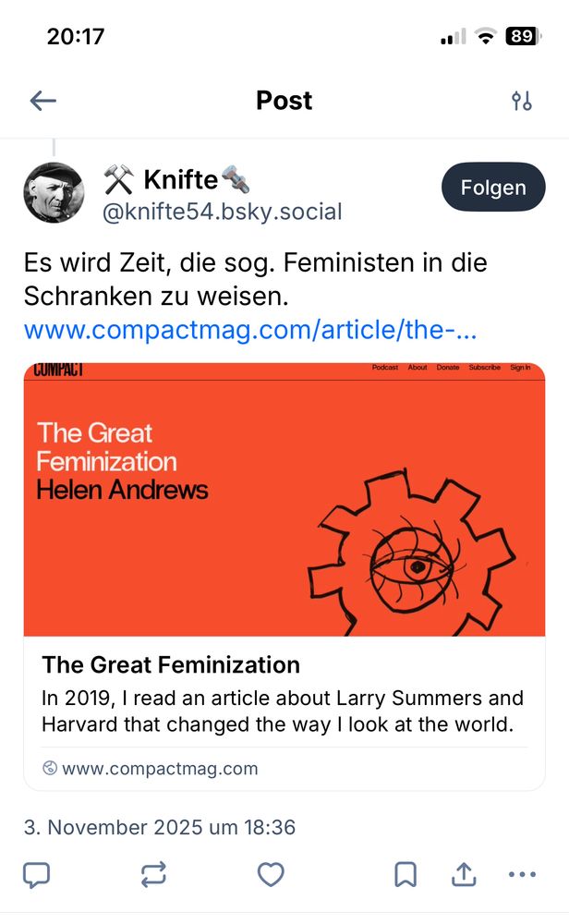Viewport: 569px width, 924px height.
Task: Repost this post using the repost icon
Action: [x=153, y=873]
